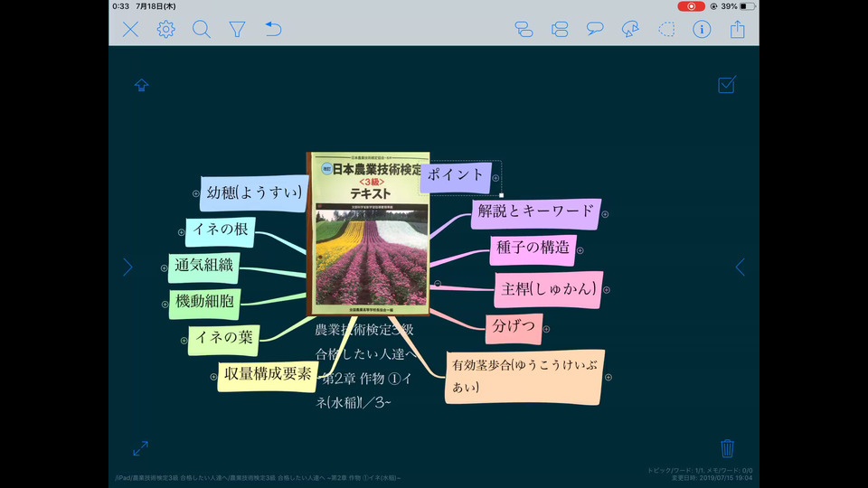Add child topic icon in toolbar

pyautogui.click(x=524, y=29)
